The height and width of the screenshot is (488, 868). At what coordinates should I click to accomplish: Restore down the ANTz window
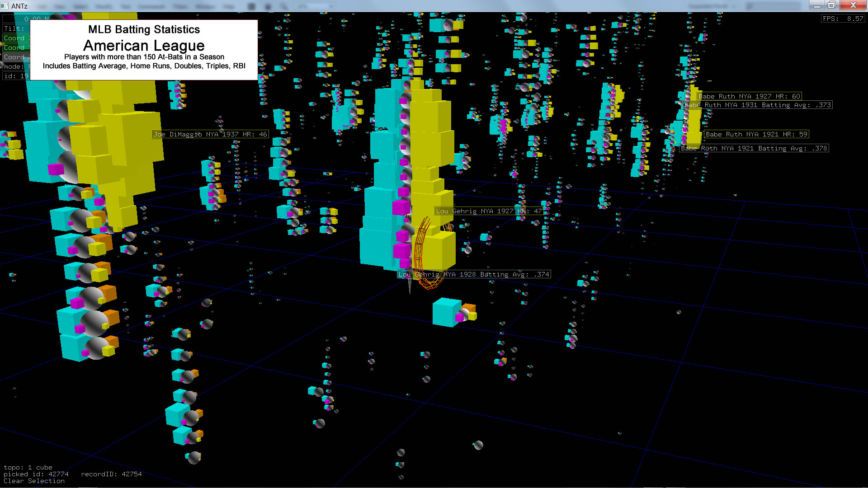[x=831, y=5]
